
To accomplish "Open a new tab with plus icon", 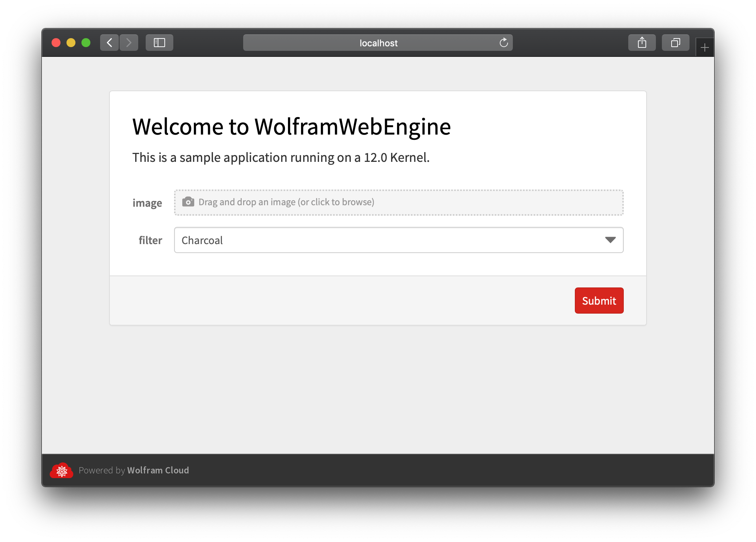I will click(704, 47).
